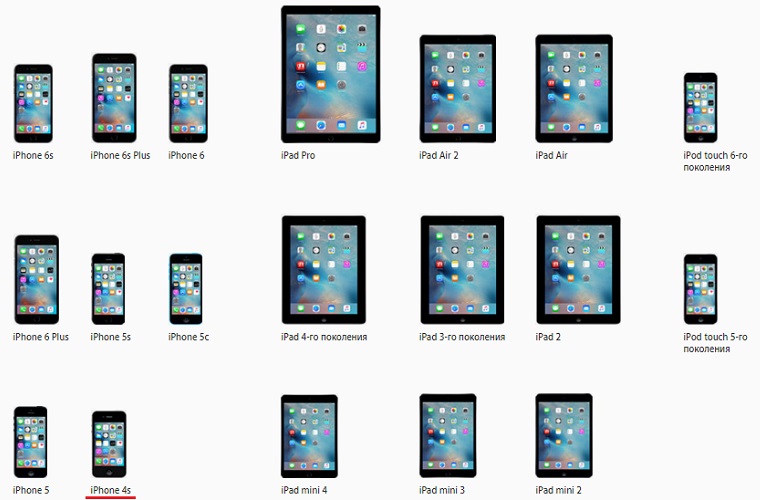
Task: Click the "iPhone 6" text label
Action: pyautogui.click(x=186, y=156)
